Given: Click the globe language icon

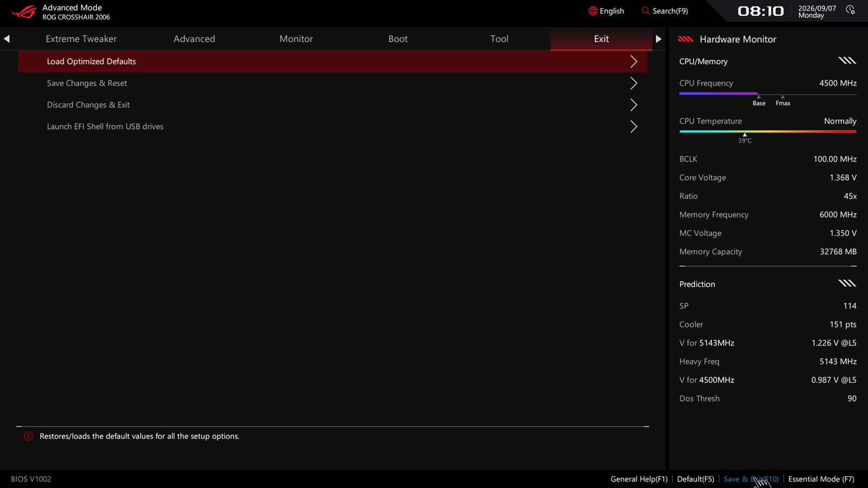Looking at the screenshot, I should coord(593,11).
